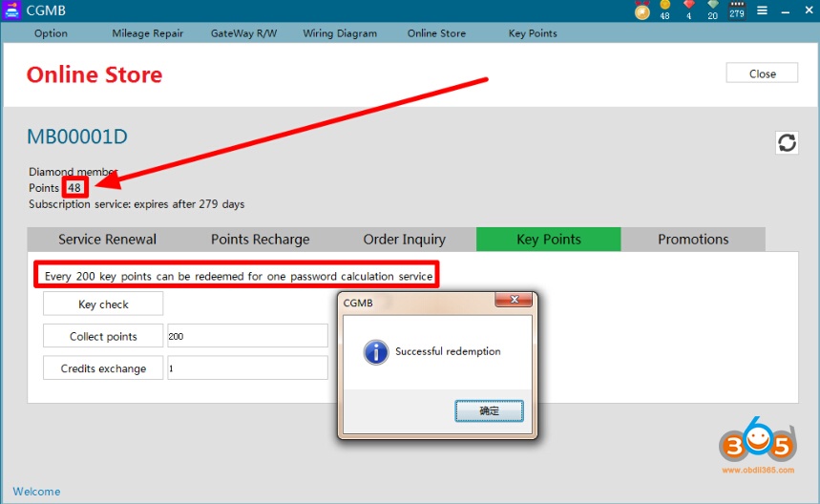820x504 pixels.
Task: Click the 200 key points redemption notice
Action: [239, 276]
